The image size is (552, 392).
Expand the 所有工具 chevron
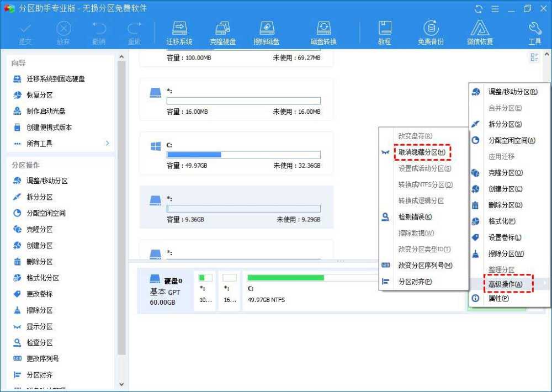point(108,142)
